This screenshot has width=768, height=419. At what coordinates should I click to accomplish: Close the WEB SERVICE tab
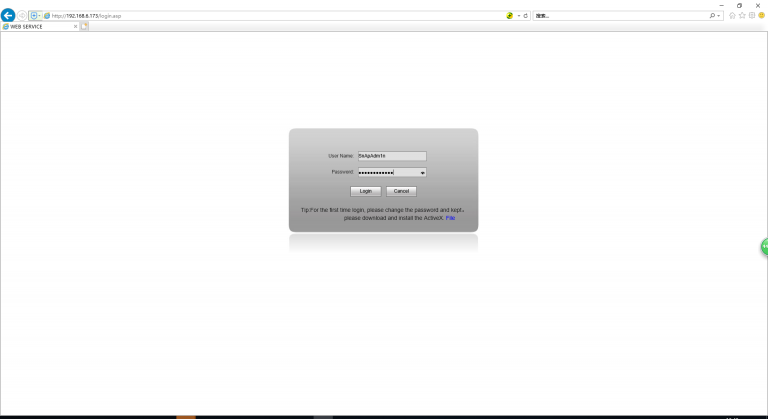click(x=75, y=27)
